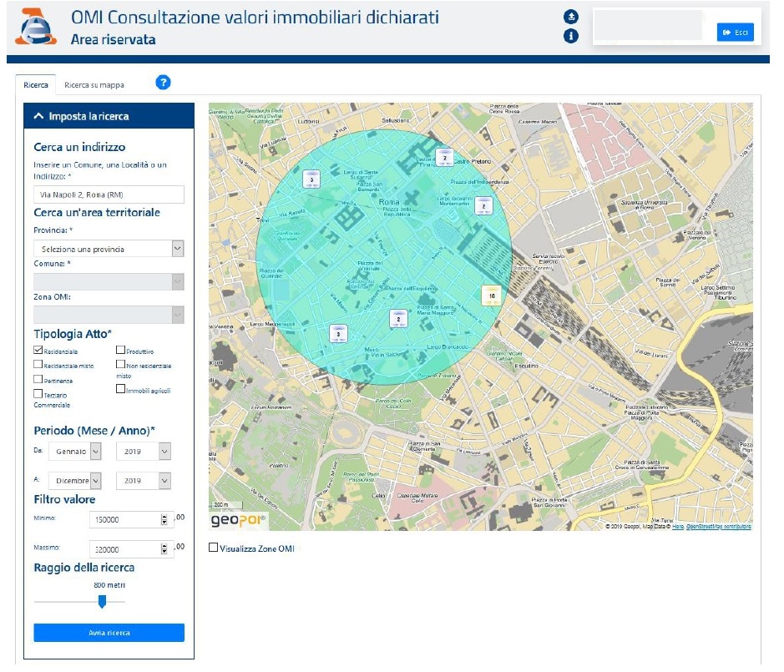Image resolution: width=784 pixels, height=672 pixels.
Task: Check the Immobili agricoli checkbox
Action: 120,388
